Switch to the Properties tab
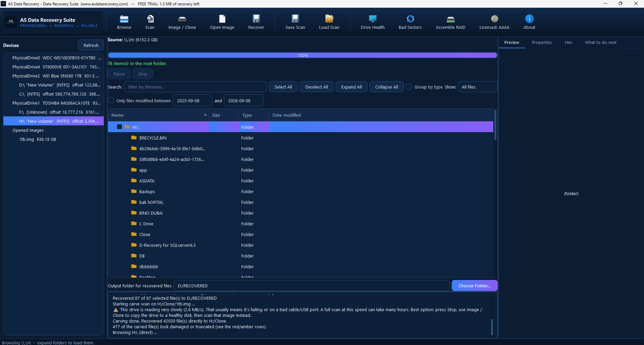The height and width of the screenshot is (345, 644). pyautogui.click(x=542, y=43)
